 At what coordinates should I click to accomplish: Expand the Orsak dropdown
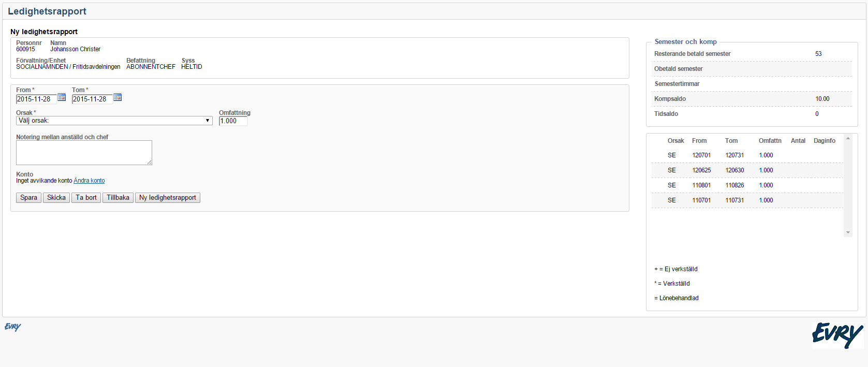[x=114, y=121]
